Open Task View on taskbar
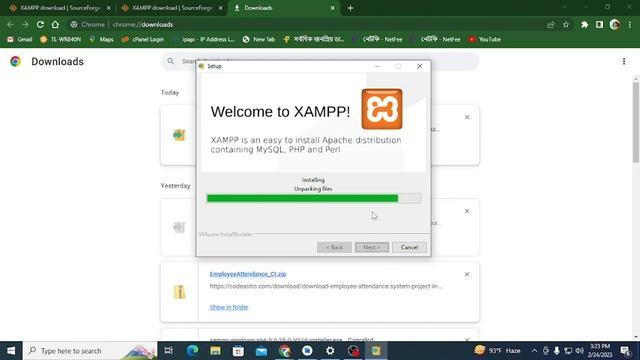 coord(169,351)
